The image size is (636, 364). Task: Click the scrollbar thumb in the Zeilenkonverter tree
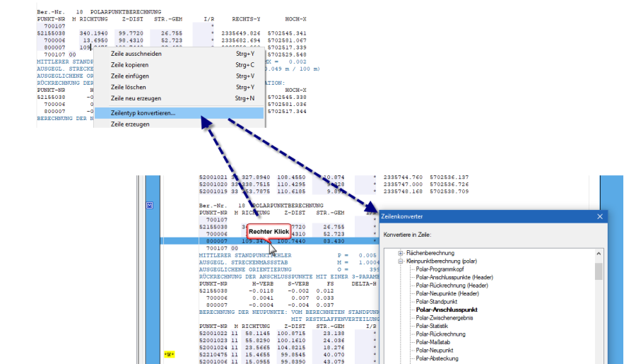pyautogui.click(x=599, y=271)
